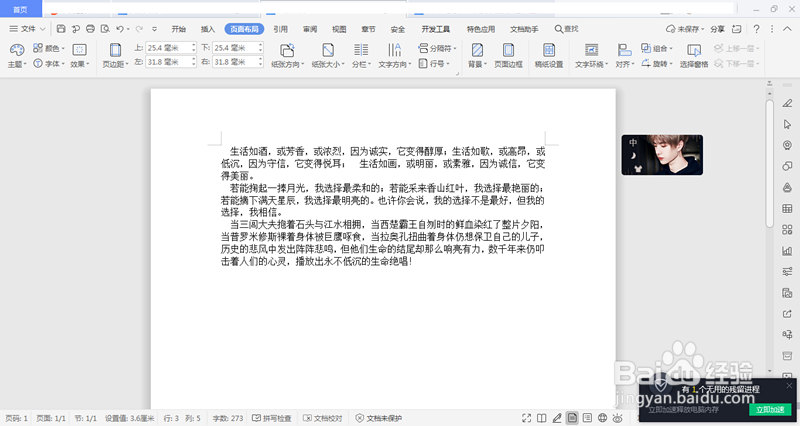The width and height of the screenshot is (800, 426).
Task: Toggle eye protection mode in status bar
Action: [617, 418]
